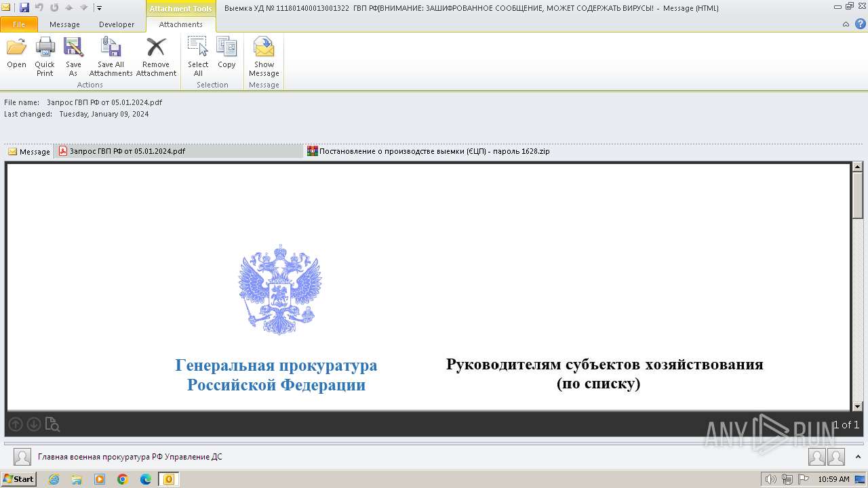Remove Attachment from the message

pos(156,57)
